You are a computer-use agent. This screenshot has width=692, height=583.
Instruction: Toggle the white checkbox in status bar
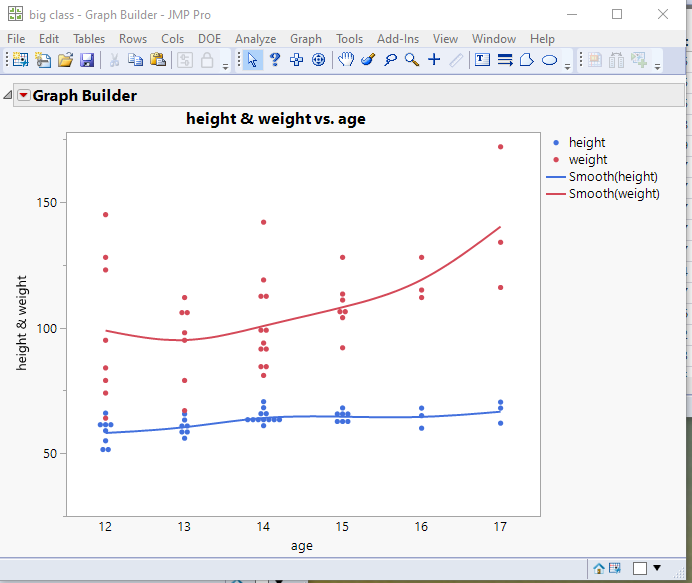coord(640,568)
